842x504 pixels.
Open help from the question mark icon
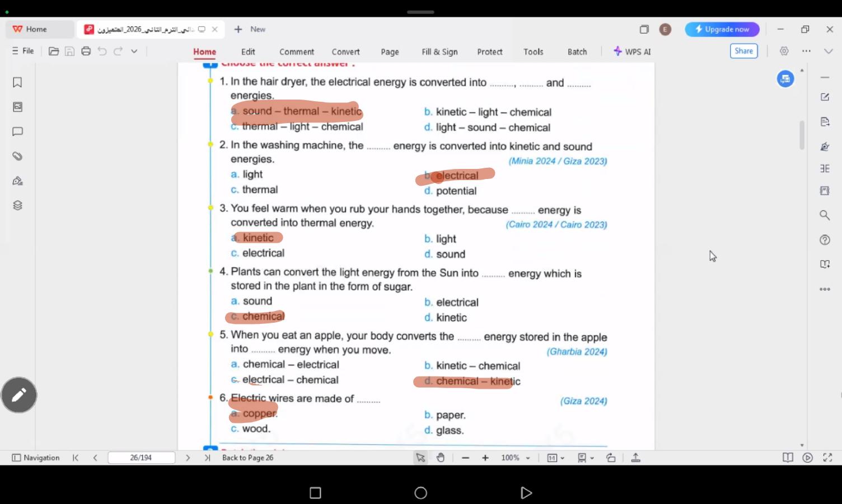click(x=825, y=240)
